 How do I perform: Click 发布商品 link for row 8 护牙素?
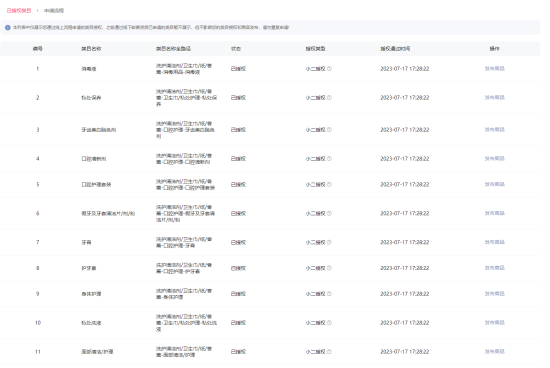[x=495, y=268]
